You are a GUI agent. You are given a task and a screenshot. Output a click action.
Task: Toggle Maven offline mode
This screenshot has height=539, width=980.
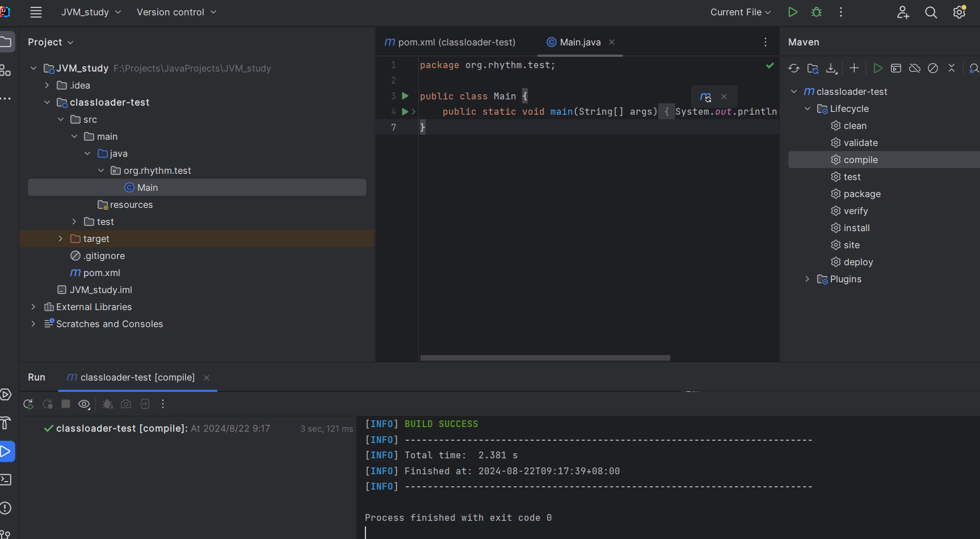click(x=915, y=68)
